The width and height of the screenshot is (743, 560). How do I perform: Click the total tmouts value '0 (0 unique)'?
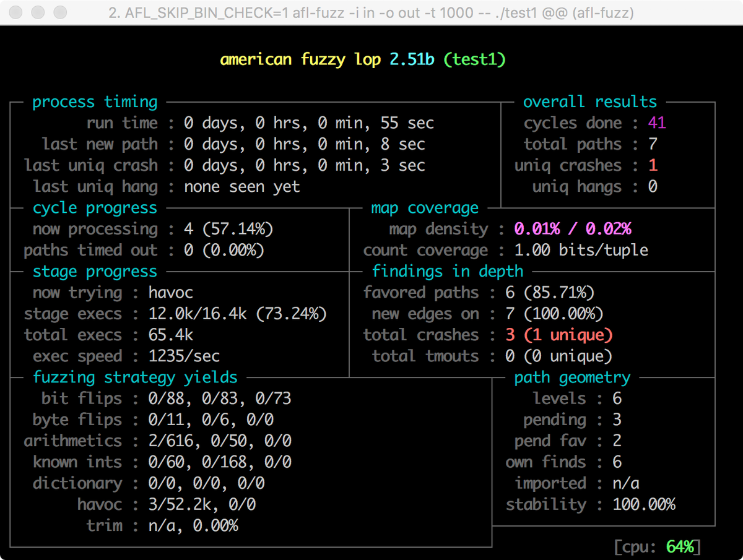[x=559, y=356]
